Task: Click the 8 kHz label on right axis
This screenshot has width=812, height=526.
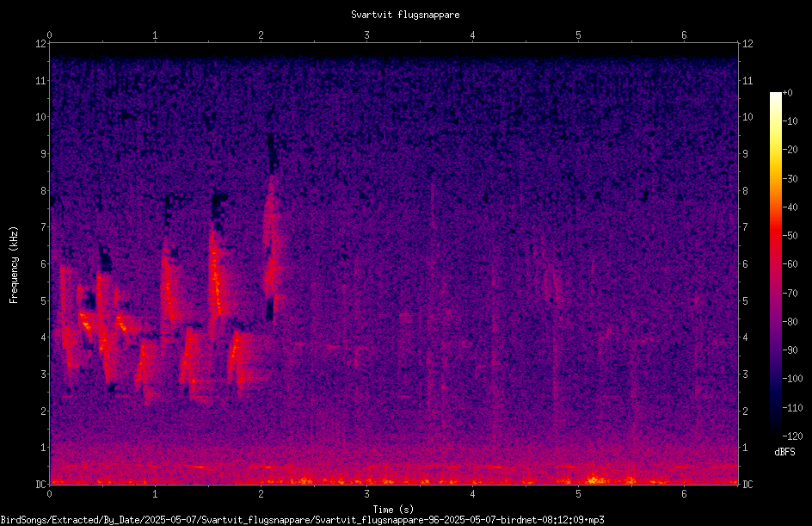Action: click(x=745, y=191)
